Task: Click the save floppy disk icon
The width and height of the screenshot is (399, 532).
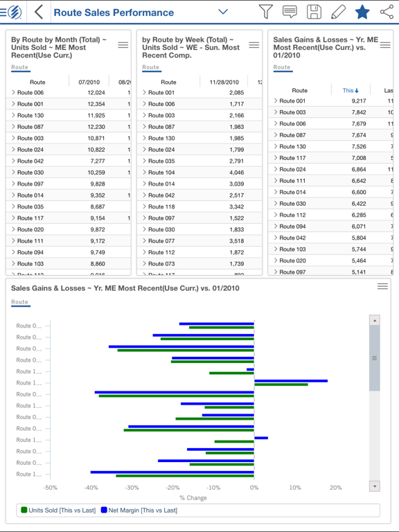Action: click(314, 12)
